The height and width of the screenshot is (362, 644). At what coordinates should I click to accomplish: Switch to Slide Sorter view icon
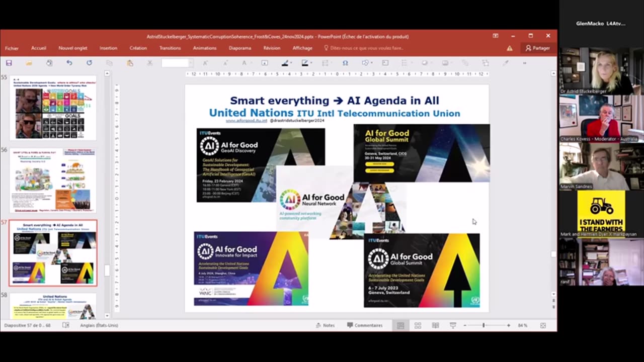point(418,325)
